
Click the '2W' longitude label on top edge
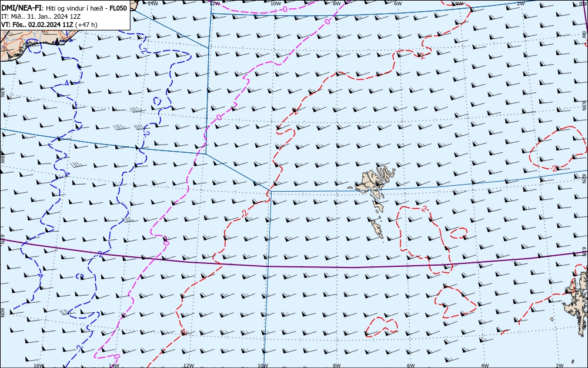tap(520, 4)
